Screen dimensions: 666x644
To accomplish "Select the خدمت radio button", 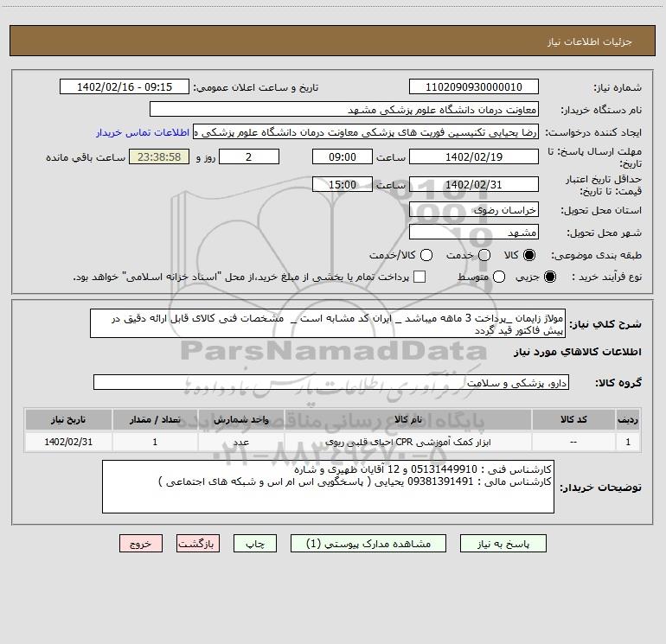I will (x=484, y=255).
